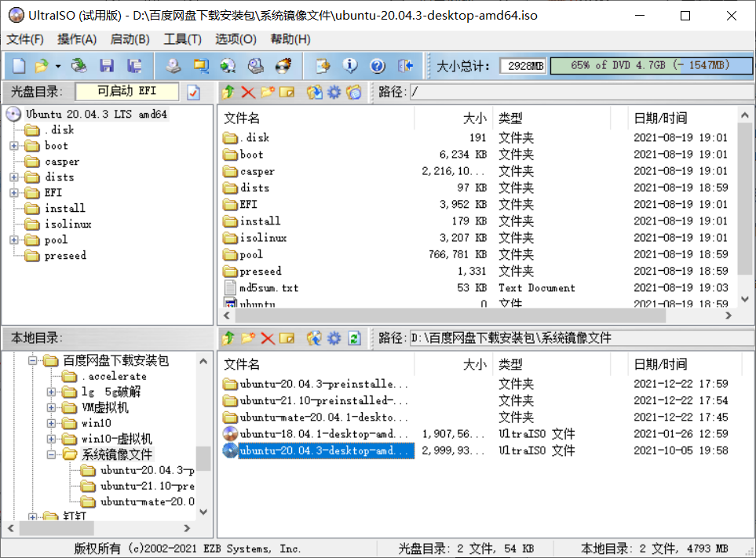Click the rename icon in the ISO pane toolbar
Screen dimensions: 756x558
coord(287,92)
